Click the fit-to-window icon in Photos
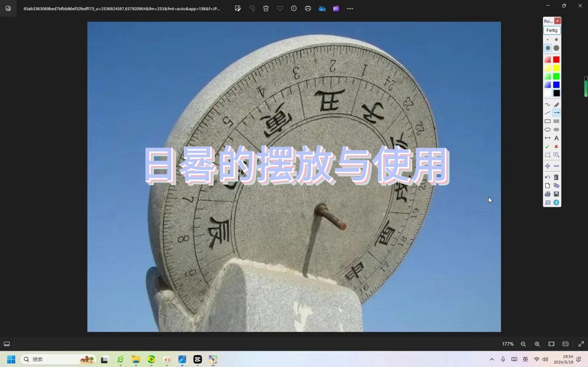The height and width of the screenshot is (367, 588). pos(551,344)
